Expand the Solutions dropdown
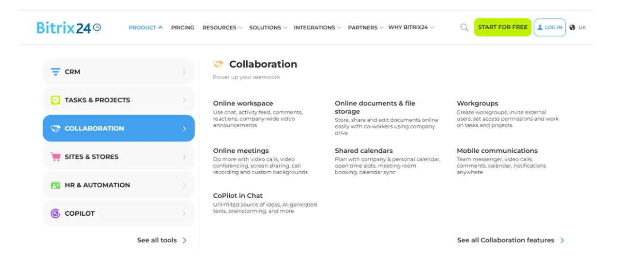The image size is (644, 264). click(x=268, y=27)
